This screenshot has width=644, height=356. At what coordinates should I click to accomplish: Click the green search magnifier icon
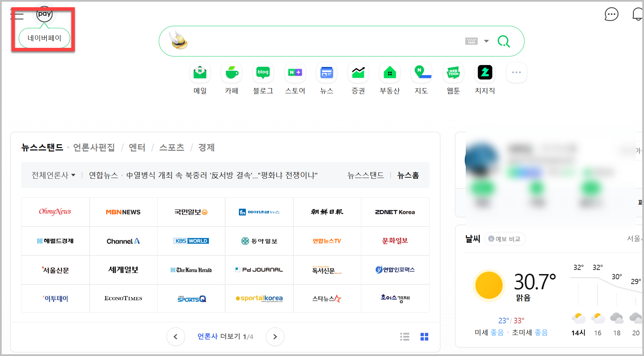point(504,41)
